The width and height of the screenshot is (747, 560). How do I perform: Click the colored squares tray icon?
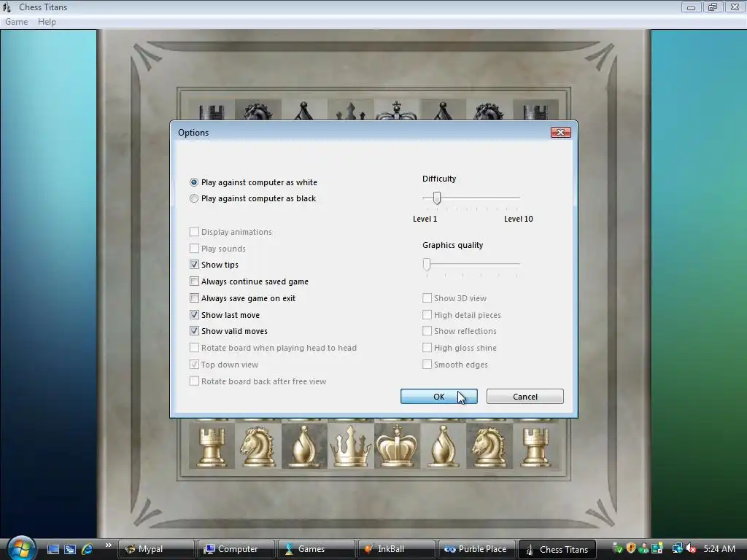coord(657,548)
